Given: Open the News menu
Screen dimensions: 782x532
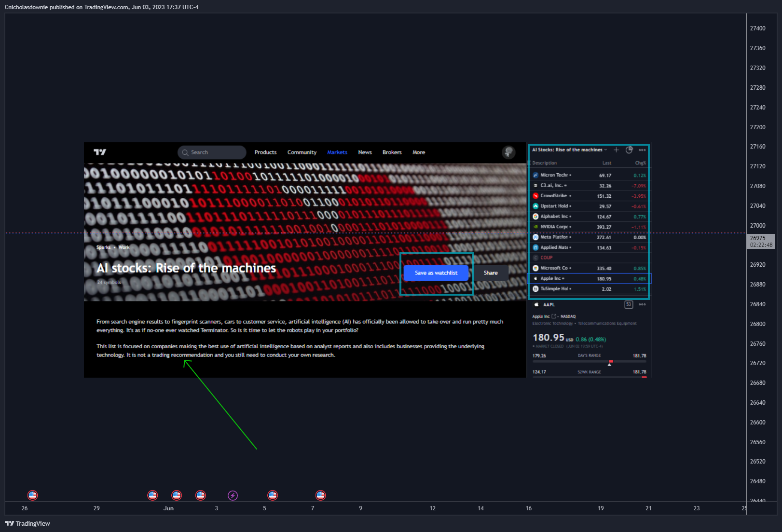Looking at the screenshot, I should (x=365, y=152).
